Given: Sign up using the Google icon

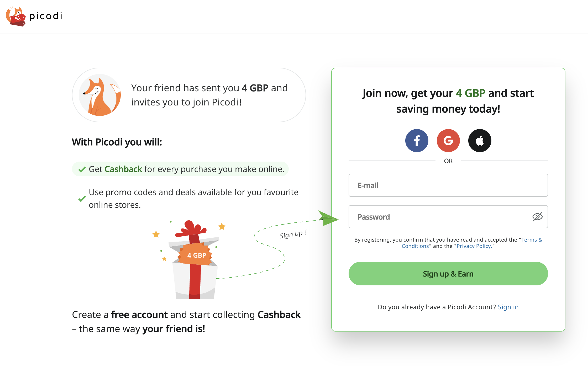Looking at the screenshot, I should 448,141.
